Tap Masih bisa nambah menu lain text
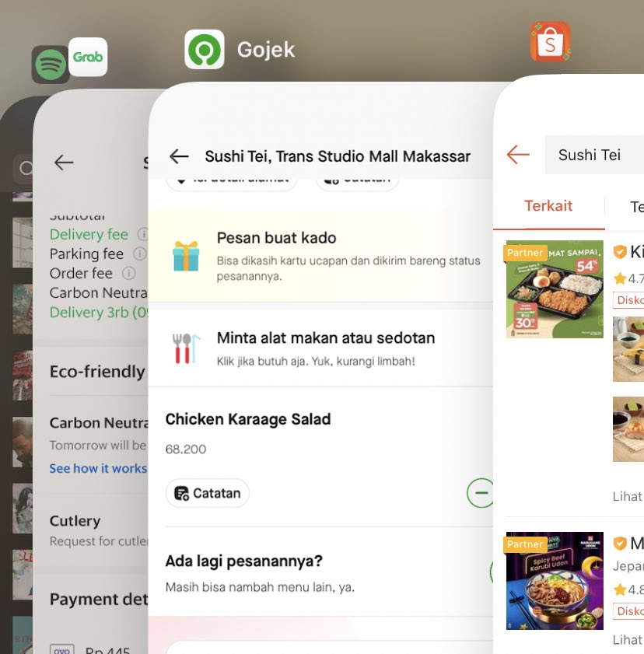 click(260, 587)
